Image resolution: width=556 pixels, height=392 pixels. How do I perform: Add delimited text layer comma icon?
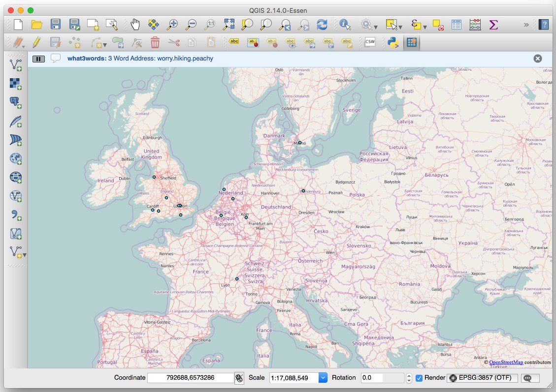click(16, 214)
